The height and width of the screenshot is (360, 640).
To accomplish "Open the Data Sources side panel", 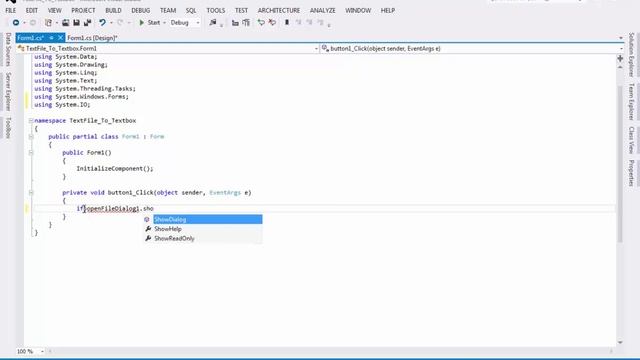I will click(8, 49).
